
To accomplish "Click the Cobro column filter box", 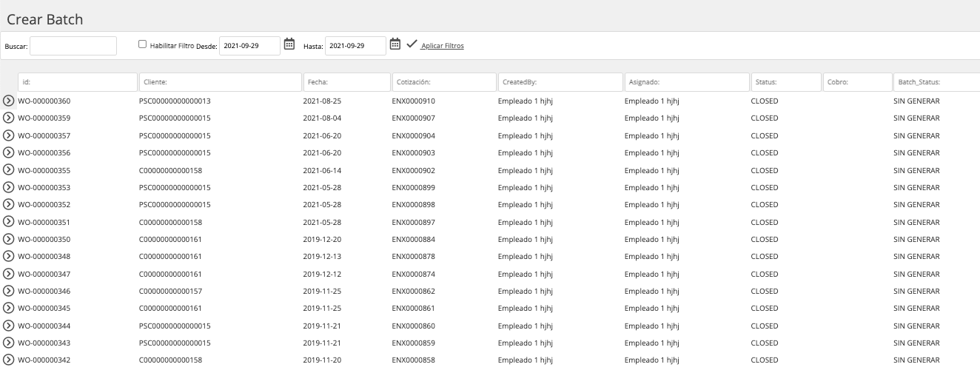I will click(857, 82).
